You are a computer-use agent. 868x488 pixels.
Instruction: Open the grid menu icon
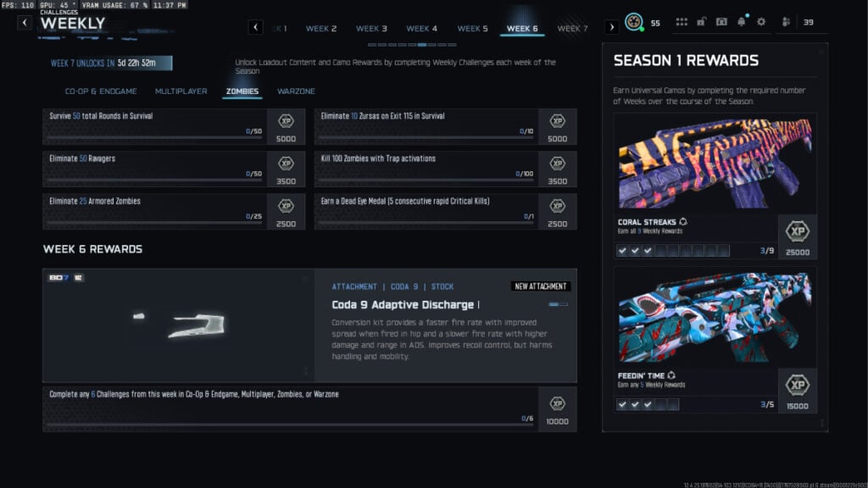(x=682, y=23)
